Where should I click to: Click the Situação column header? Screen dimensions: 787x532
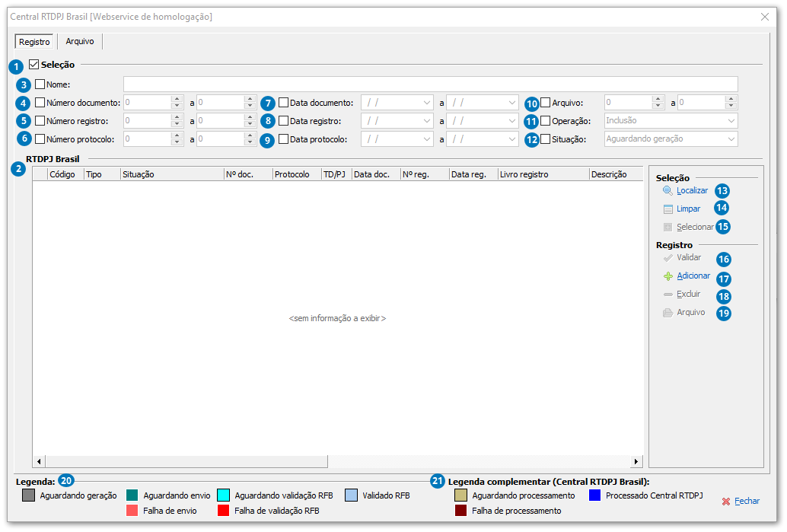pyautogui.click(x=172, y=174)
